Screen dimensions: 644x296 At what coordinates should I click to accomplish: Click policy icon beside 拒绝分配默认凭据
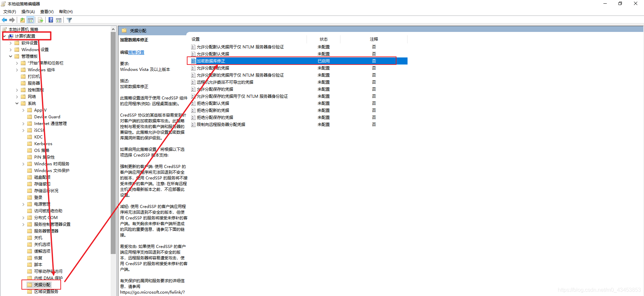(193, 103)
